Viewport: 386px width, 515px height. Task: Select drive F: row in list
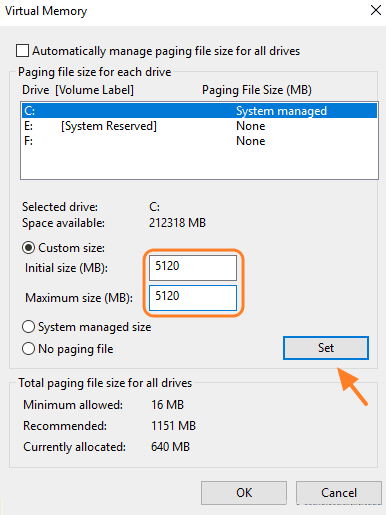click(x=199, y=141)
